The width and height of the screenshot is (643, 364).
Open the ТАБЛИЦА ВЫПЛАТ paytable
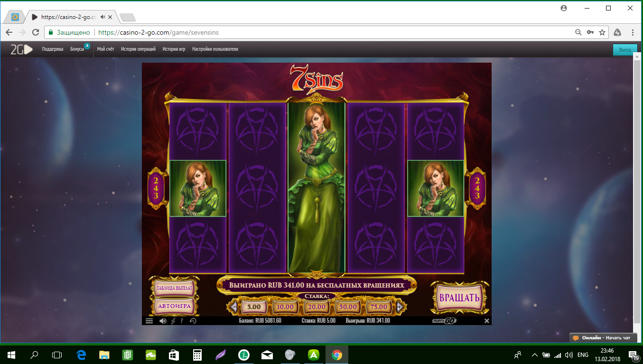pyautogui.click(x=174, y=288)
